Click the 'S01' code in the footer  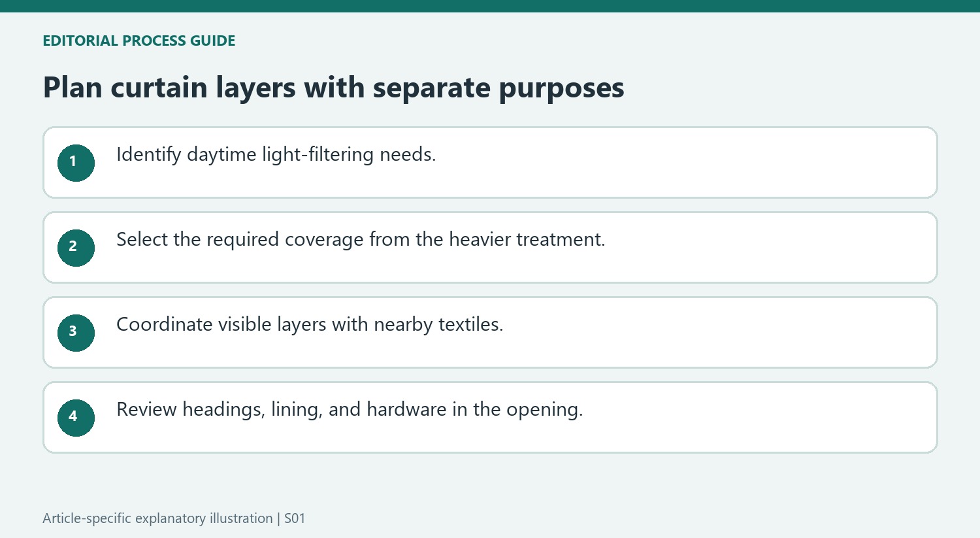point(295,518)
